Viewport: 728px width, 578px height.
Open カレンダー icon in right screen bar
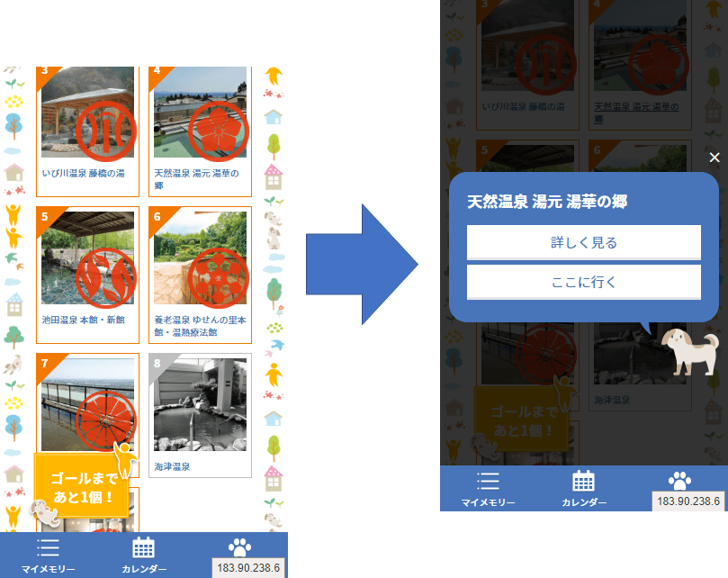(x=584, y=481)
